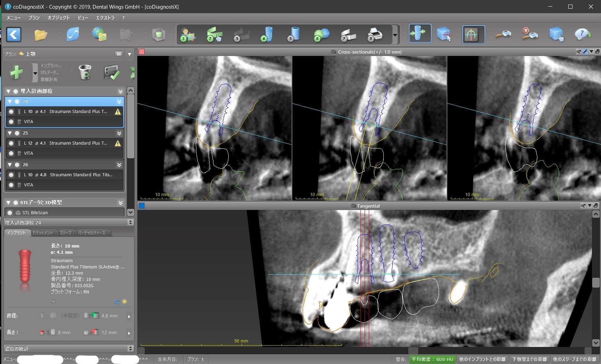
Task: Toggle visibility of VITA tooth under 24
Action: [11, 122]
